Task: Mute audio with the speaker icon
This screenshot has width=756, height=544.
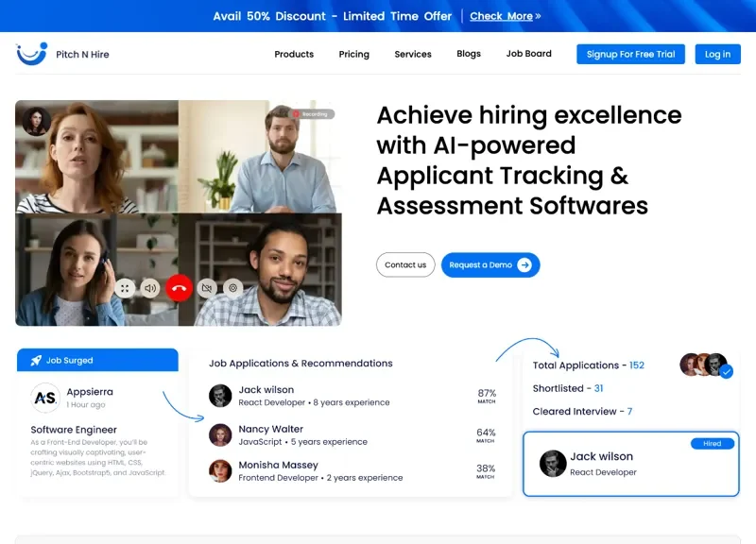Action: coord(150,287)
